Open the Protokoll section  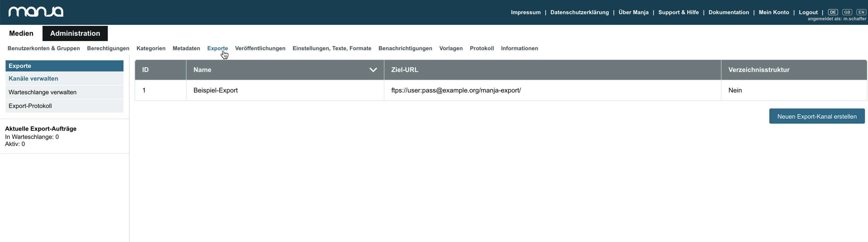coord(482,48)
